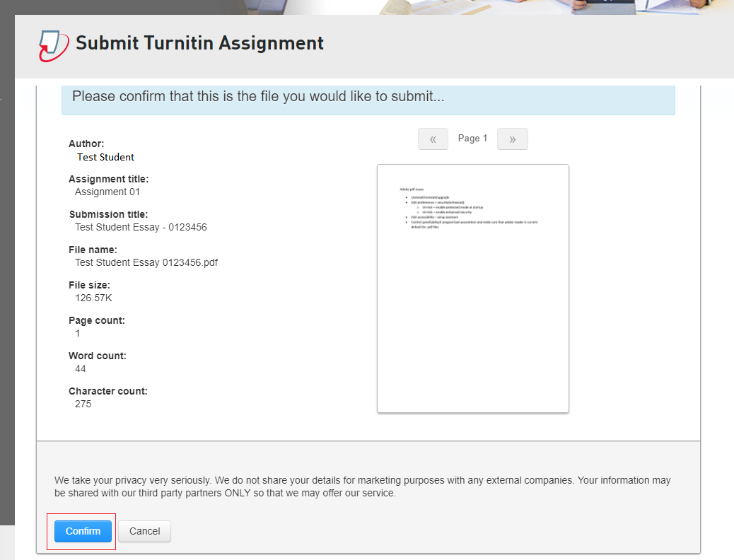Click the file name ending in .pdf
This screenshot has height=560, width=734.
146,262
